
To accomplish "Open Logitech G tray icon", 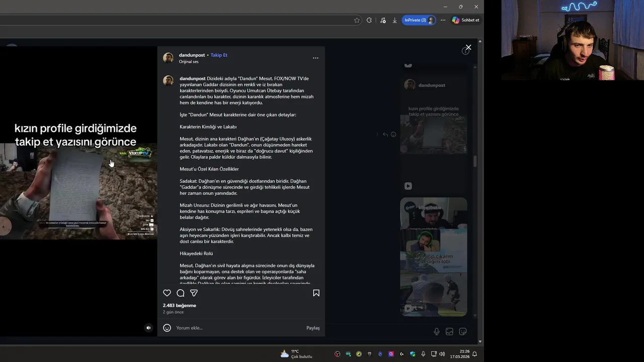I will 401,354.
